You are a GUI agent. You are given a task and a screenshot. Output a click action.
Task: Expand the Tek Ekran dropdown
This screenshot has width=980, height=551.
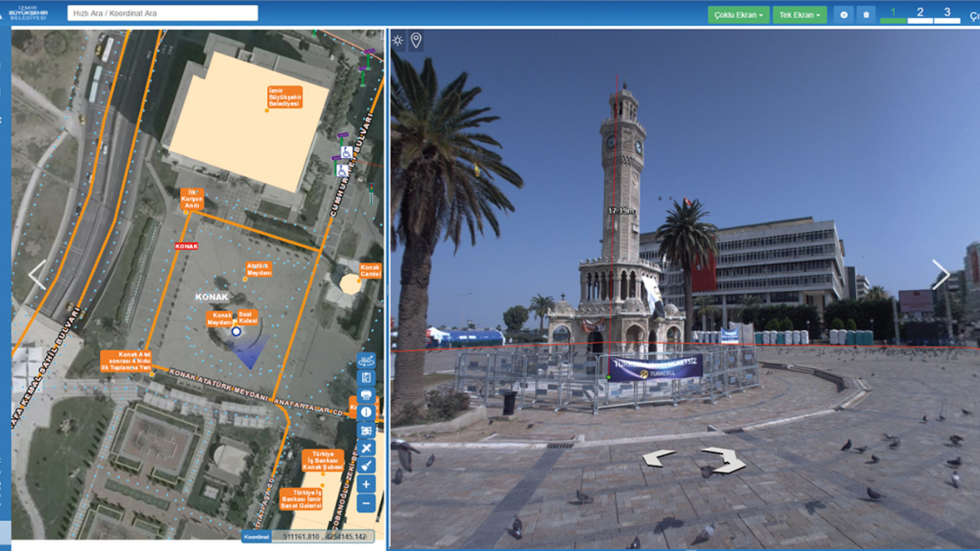[x=799, y=15]
